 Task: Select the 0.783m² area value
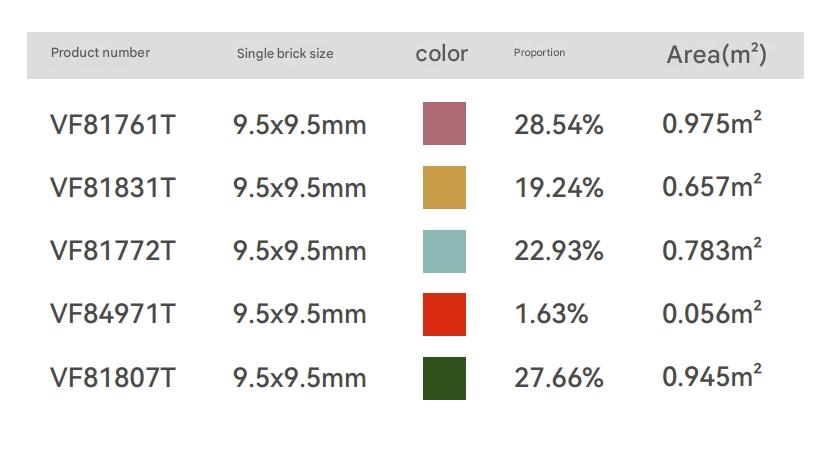712,251
